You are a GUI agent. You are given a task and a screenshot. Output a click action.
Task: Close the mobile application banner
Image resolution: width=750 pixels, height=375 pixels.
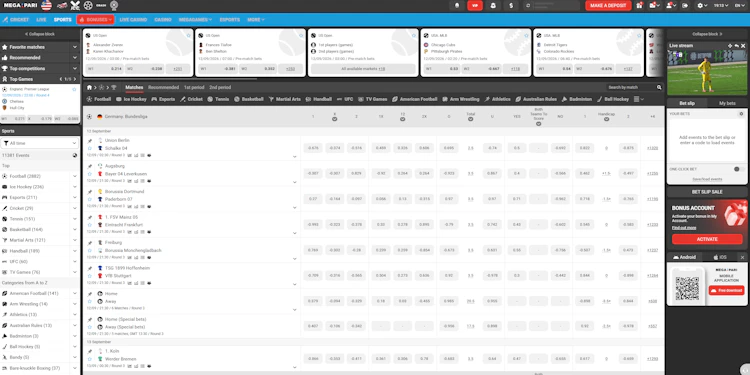point(742,257)
